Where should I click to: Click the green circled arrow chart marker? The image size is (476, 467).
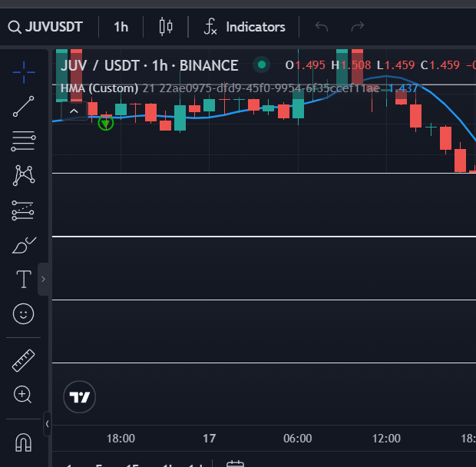click(106, 123)
